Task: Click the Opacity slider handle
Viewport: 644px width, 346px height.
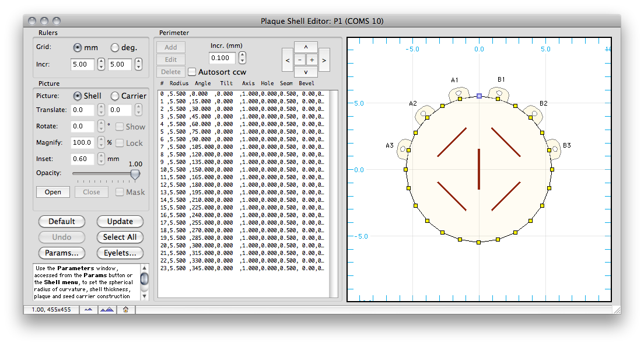Action: click(x=135, y=174)
